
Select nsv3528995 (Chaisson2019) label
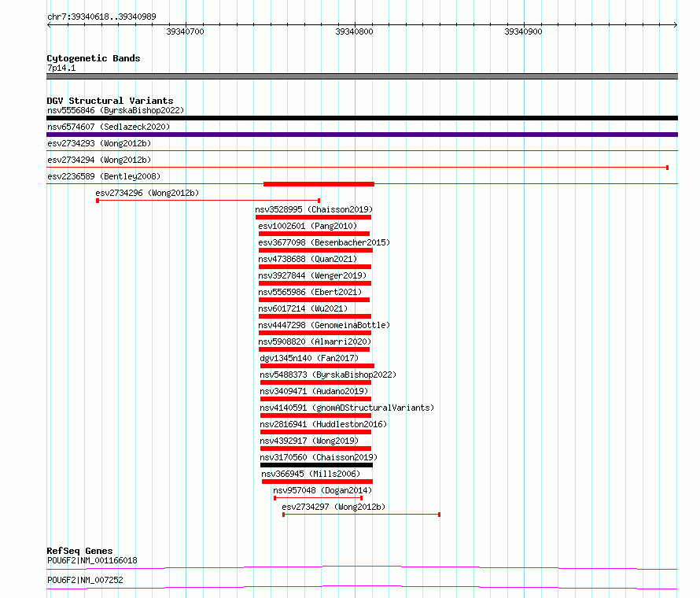pos(314,209)
